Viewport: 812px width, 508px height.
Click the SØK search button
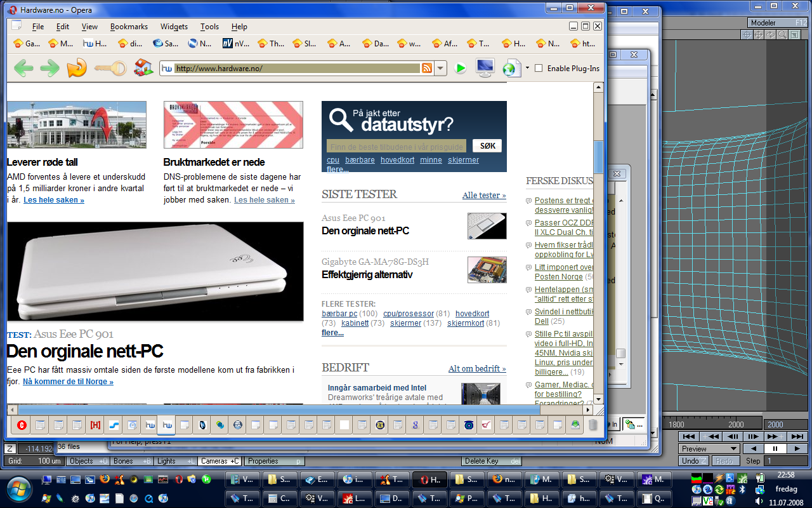click(487, 146)
